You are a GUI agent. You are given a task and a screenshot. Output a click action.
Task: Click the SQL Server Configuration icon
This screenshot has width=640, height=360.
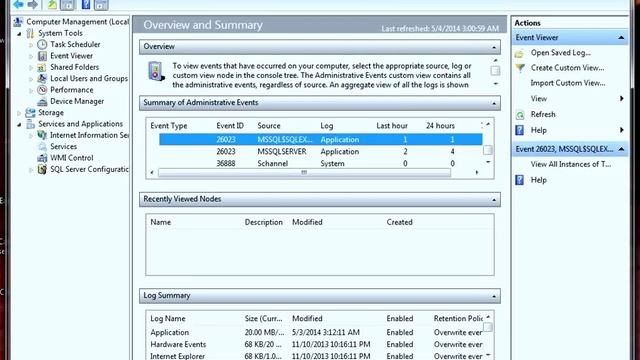tap(42, 169)
